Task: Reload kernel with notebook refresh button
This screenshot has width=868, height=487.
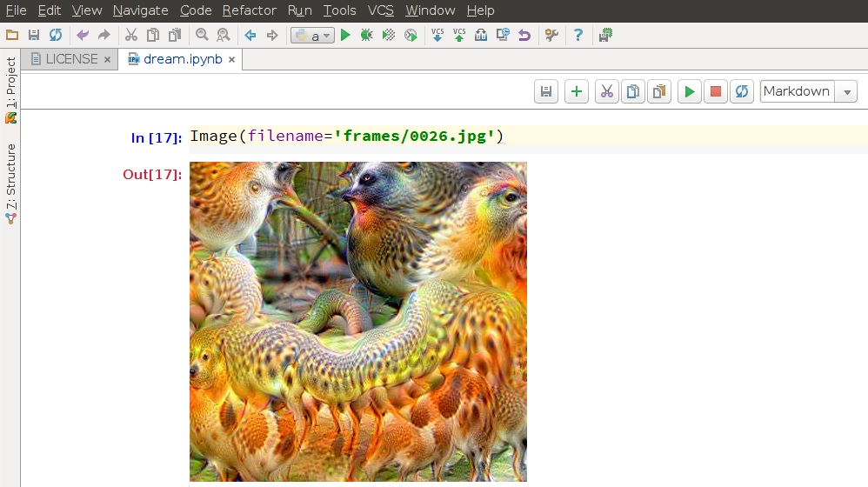Action: pos(742,92)
